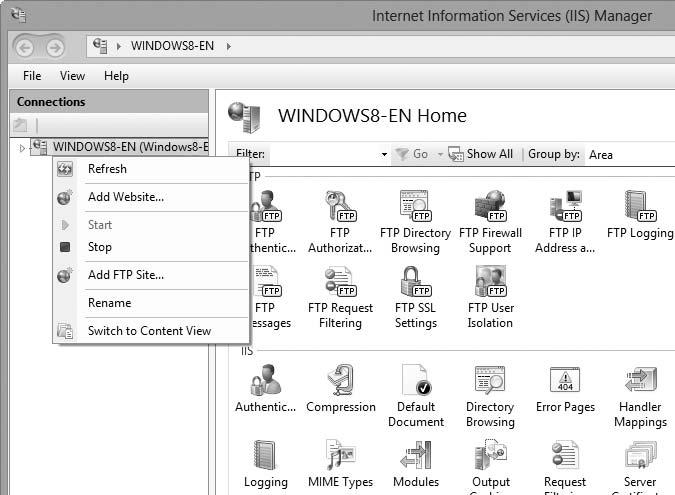
Task: Open Default Document feature
Action: (x=416, y=396)
